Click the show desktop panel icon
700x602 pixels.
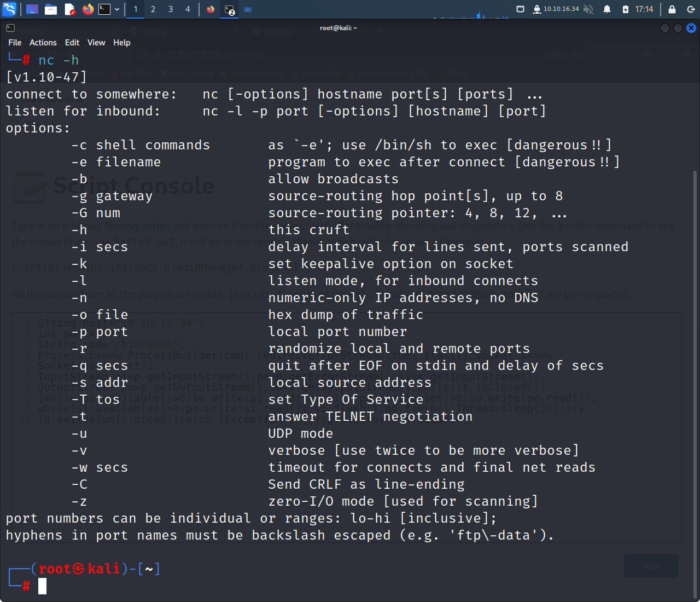(x=32, y=9)
